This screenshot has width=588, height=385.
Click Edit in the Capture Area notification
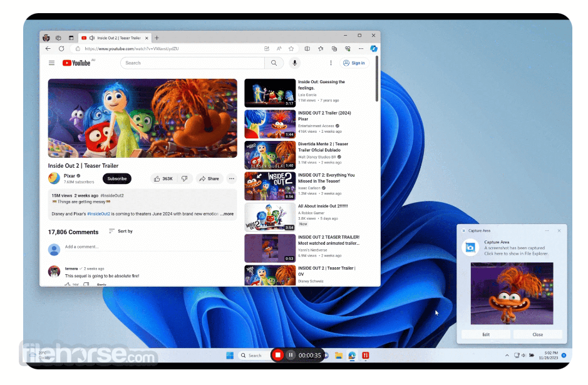[x=486, y=334]
